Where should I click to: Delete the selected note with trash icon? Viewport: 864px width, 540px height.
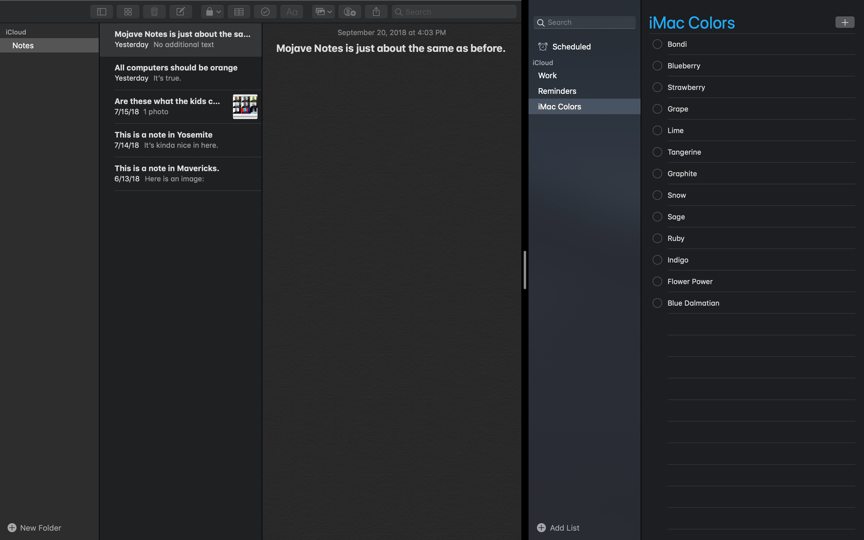pos(154,12)
